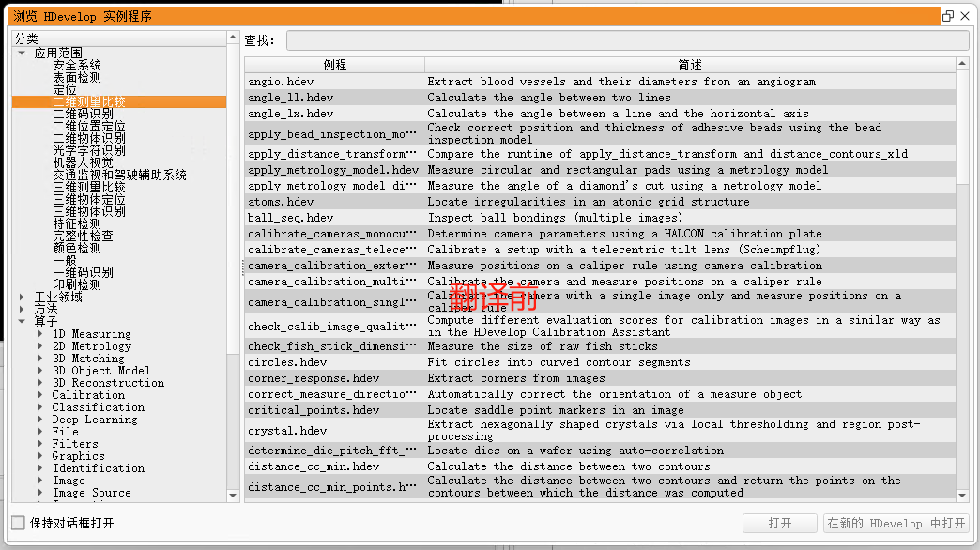The image size is (980, 550).
Task: Expand the Identification node
Action: click(x=40, y=467)
